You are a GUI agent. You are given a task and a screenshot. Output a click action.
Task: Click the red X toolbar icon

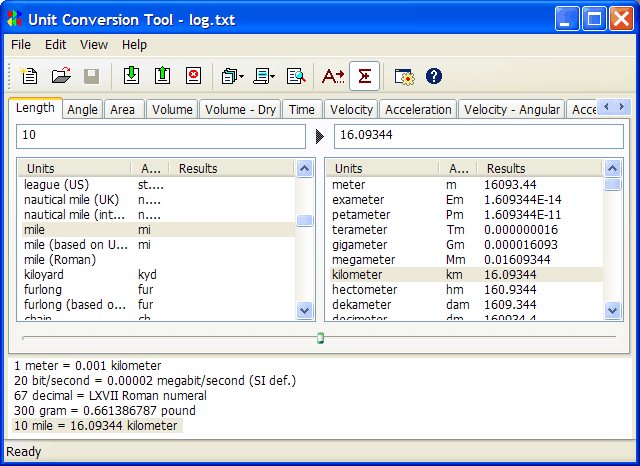[192, 75]
